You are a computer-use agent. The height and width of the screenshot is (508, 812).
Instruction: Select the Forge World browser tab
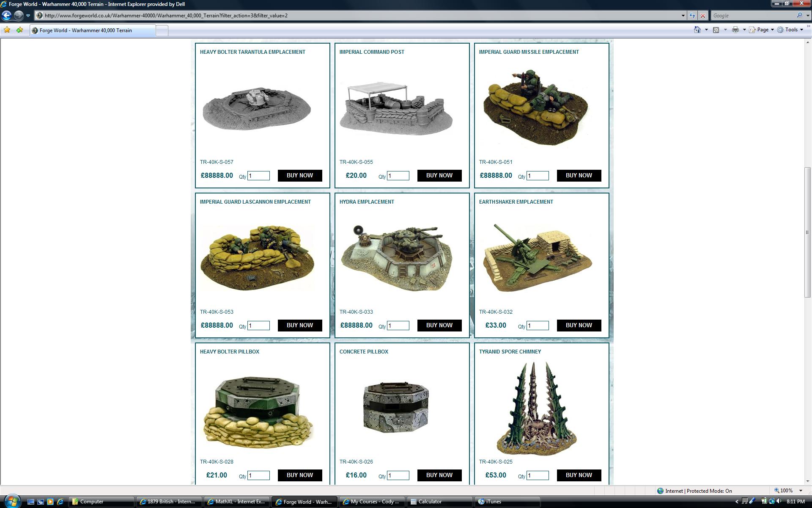85,30
